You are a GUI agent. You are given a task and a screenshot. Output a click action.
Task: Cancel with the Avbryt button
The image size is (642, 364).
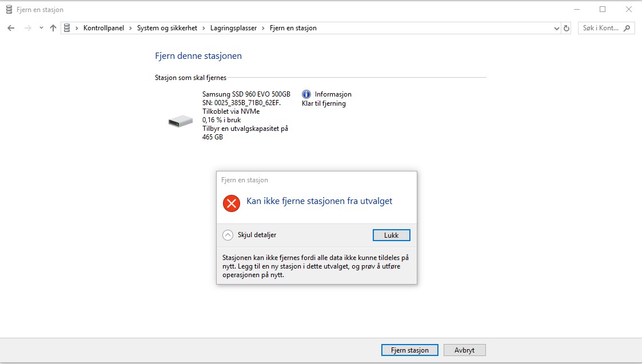(x=465, y=350)
